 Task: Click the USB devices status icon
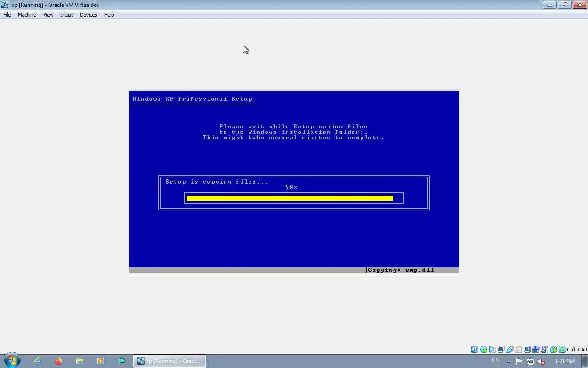pyautogui.click(x=509, y=350)
